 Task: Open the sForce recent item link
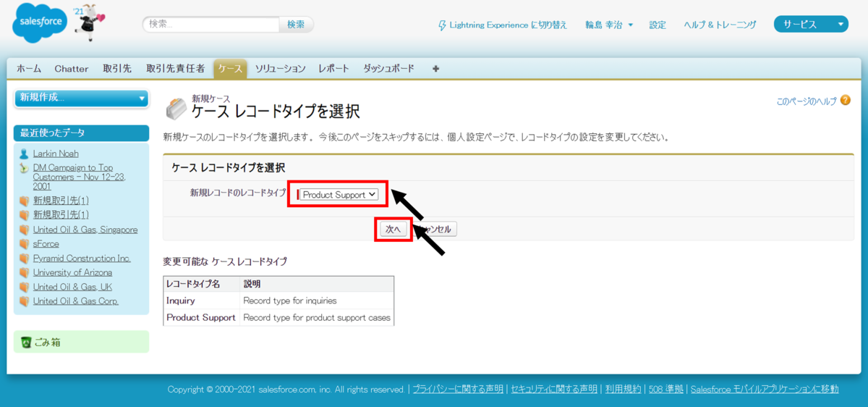click(46, 244)
